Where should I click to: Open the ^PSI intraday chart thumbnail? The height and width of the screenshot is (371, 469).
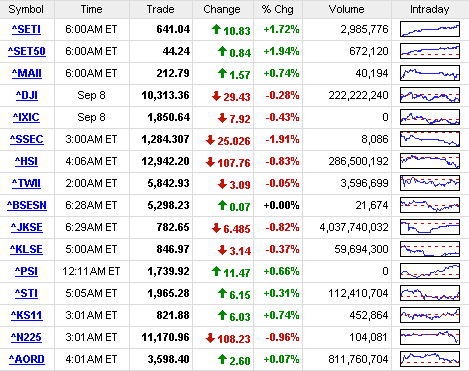click(430, 271)
